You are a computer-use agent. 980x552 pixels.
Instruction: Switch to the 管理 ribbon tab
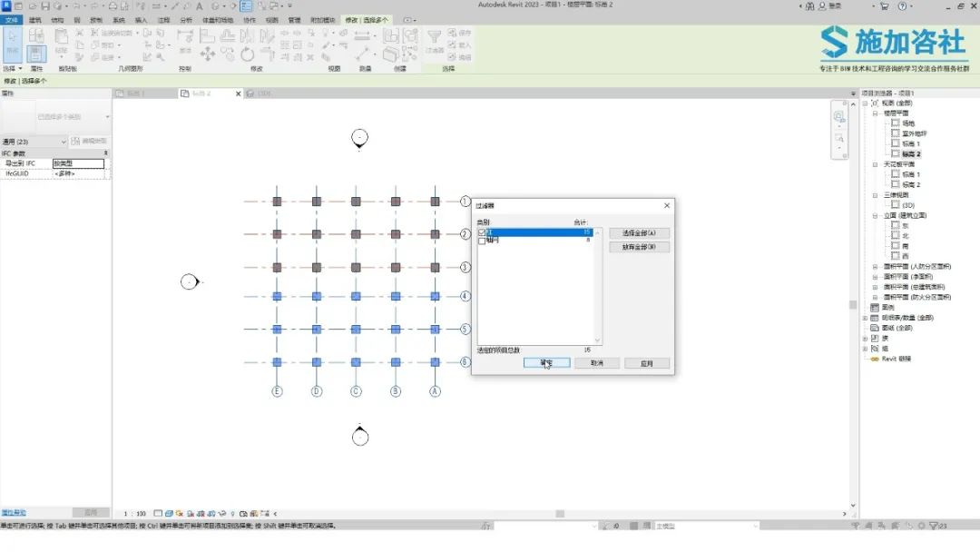[x=294, y=20]
